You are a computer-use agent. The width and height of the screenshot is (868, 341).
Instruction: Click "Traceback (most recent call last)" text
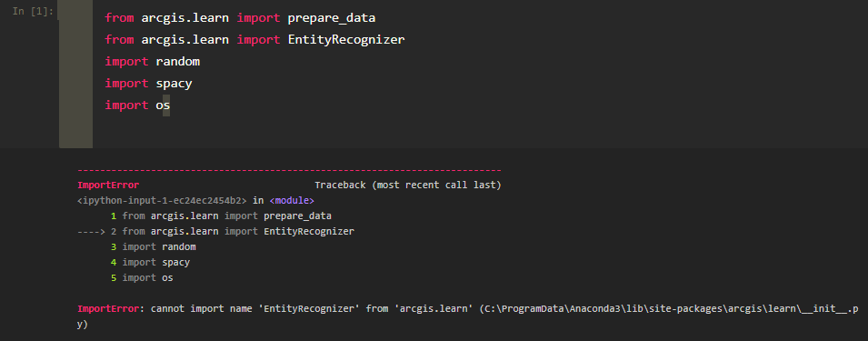[x=408, y=185]
